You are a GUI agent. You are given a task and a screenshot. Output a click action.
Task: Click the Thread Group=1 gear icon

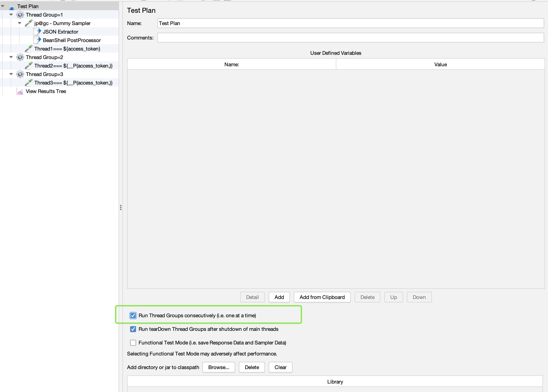20,15
